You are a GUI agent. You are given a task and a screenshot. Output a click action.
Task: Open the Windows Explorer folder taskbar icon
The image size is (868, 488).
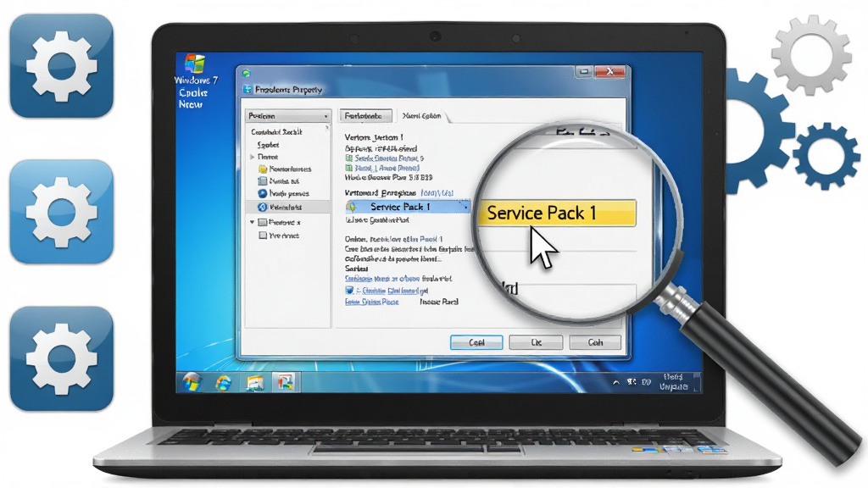pyautogui.click(x=254, y=383)
